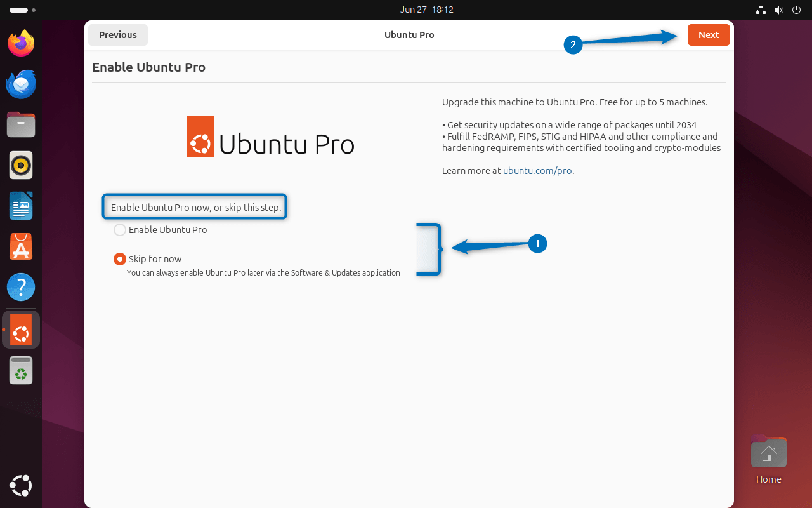Launch Rhythmbox music player
812x508 pixels.
tap(20, 165)
